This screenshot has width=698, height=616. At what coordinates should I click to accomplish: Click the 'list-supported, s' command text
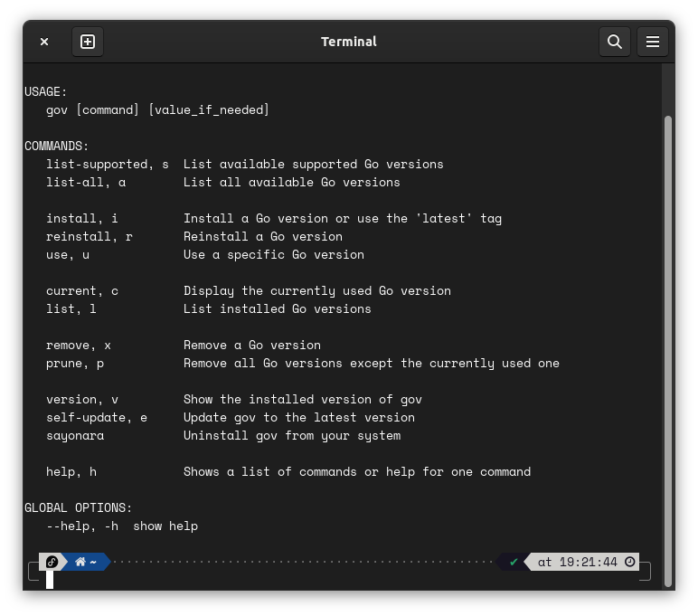[x=108, y=164]
